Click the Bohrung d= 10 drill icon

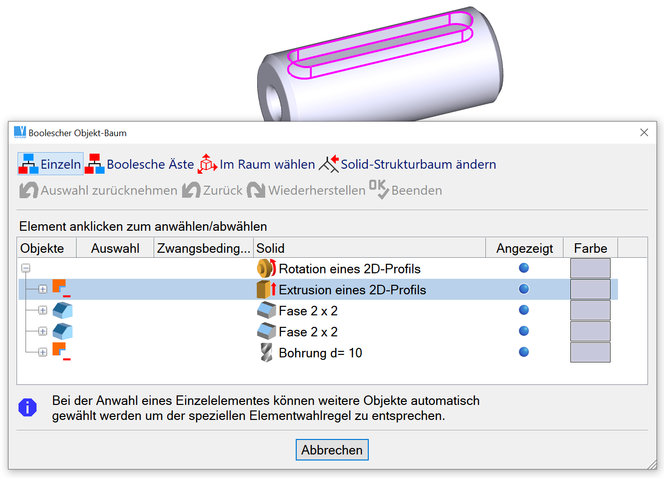coord(266,352)
